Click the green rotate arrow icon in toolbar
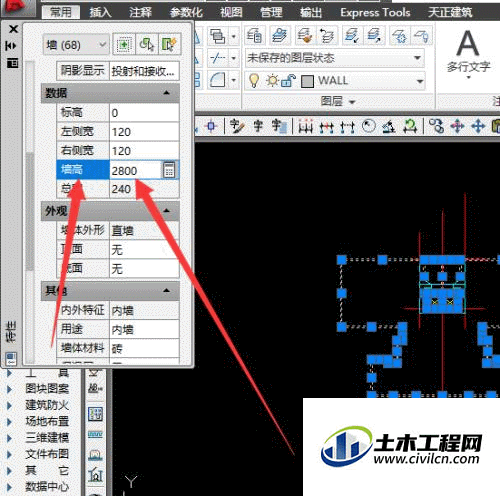This screenshot has width=500, height=496. click(x=411, y=126)
